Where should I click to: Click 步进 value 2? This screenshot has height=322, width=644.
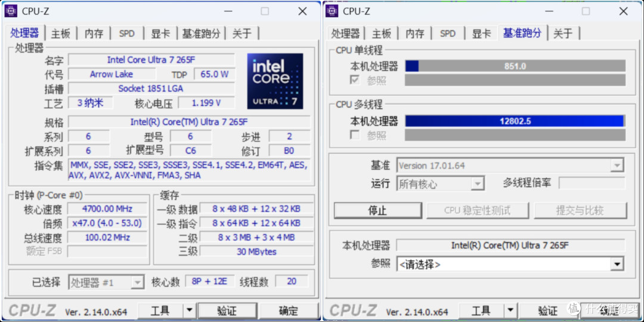[289, 137]
